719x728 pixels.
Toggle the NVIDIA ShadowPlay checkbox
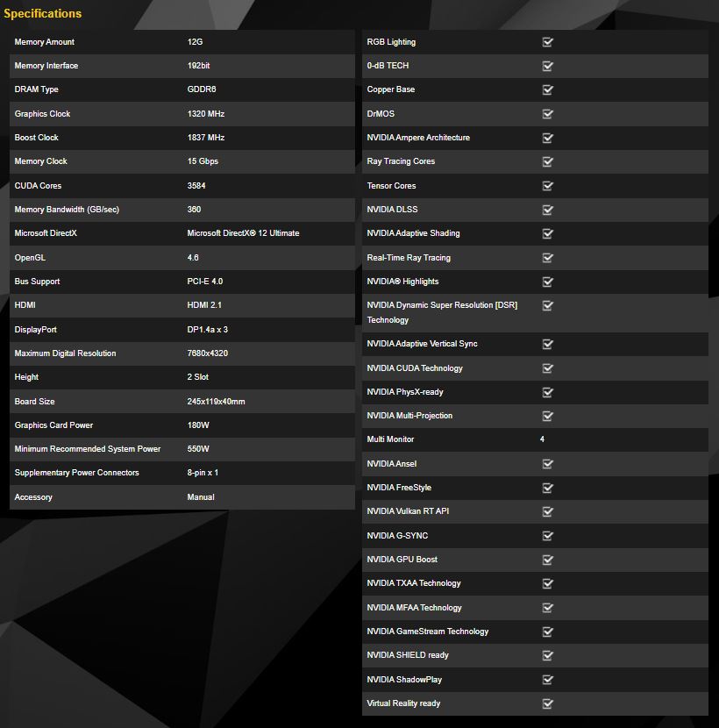[548, 680]
